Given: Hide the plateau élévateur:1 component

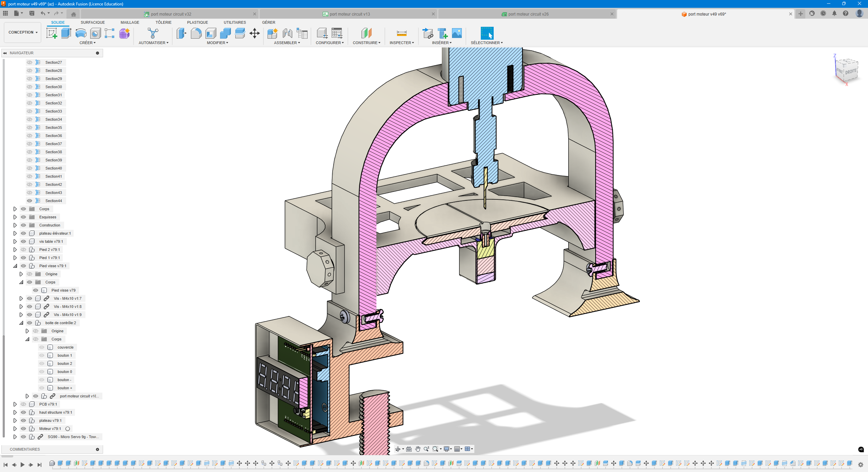Looking at the screenshot, I should 23,233.
